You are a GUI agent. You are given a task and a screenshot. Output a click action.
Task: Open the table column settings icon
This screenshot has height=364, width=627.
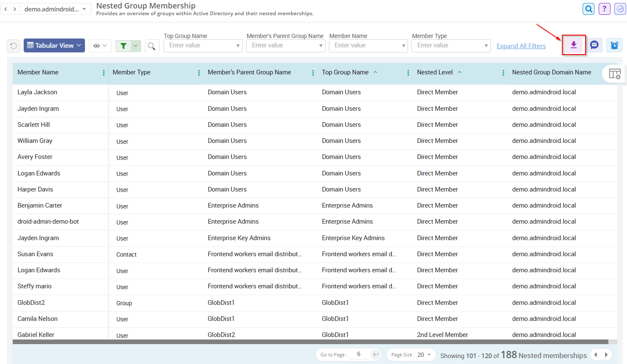616,74
